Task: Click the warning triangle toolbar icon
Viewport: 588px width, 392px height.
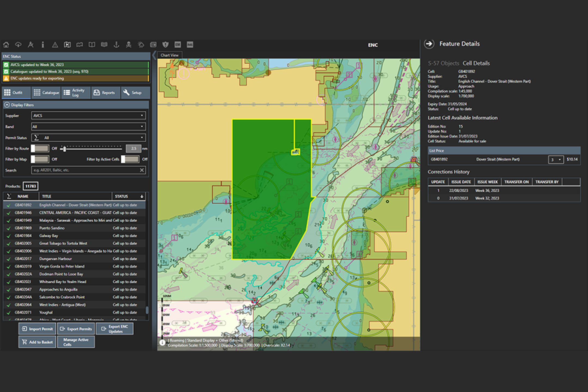Action: coord(55,45)
